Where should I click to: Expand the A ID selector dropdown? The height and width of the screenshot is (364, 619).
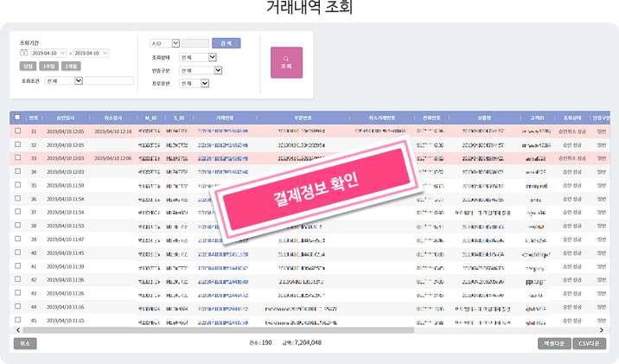coord(175,43)
